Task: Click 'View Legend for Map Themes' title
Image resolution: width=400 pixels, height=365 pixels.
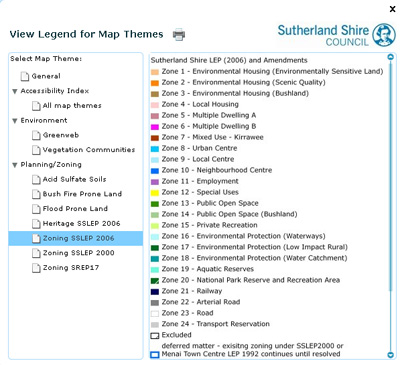Action: (86, 34)
